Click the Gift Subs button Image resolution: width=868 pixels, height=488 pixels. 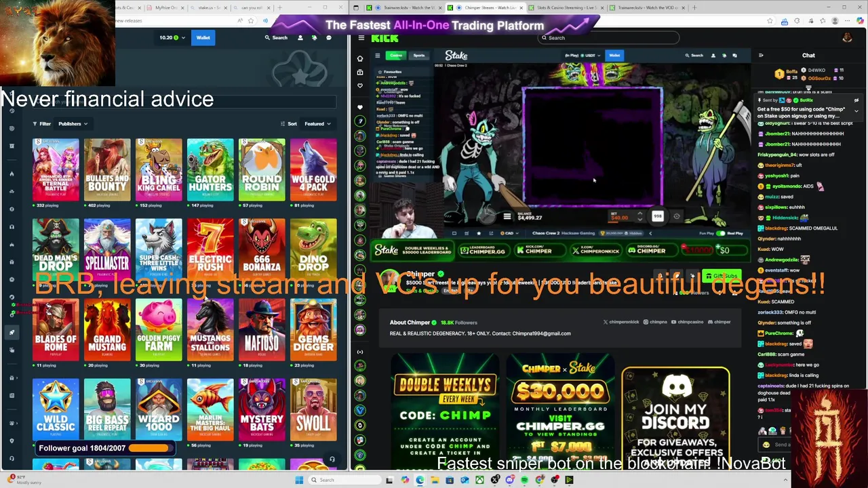(722, 276)
